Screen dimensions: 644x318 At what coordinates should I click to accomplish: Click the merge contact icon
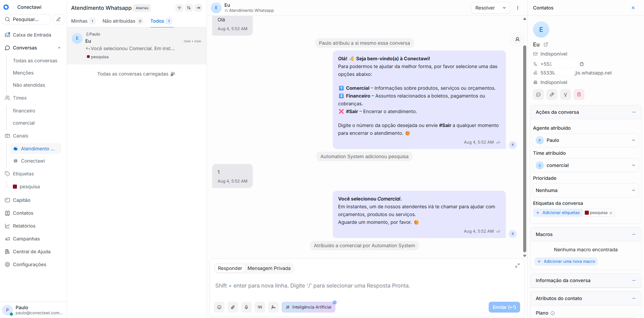tap(565, 94)
